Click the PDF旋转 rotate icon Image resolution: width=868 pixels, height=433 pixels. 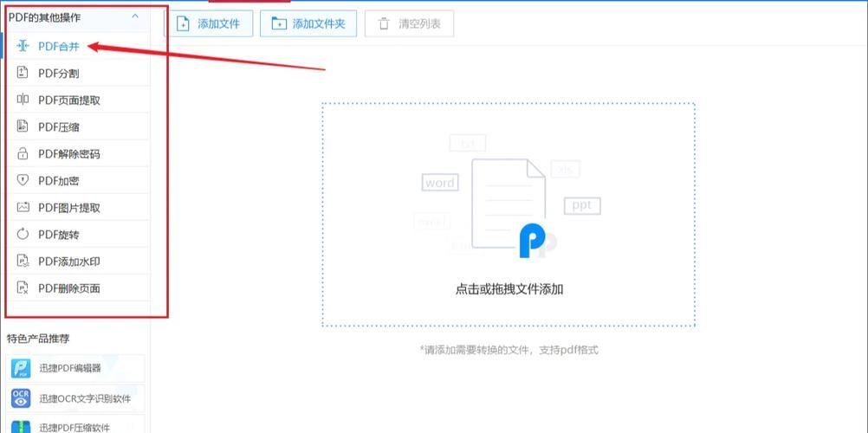[x=23, y=234]
